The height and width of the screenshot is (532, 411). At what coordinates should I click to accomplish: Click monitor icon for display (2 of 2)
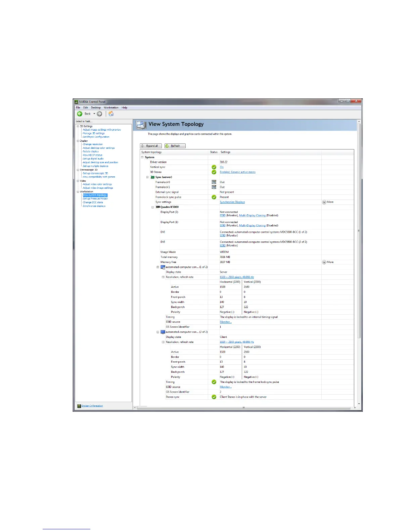click(x=163, y=332)
